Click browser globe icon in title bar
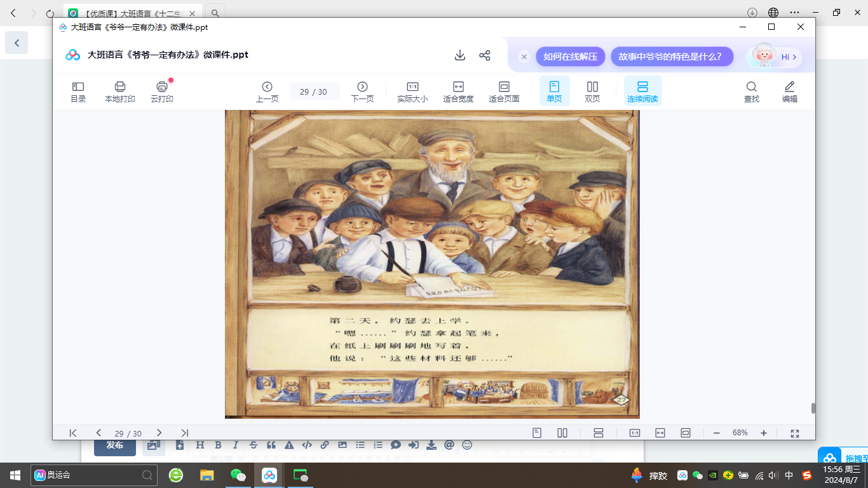 coord(773,12)
